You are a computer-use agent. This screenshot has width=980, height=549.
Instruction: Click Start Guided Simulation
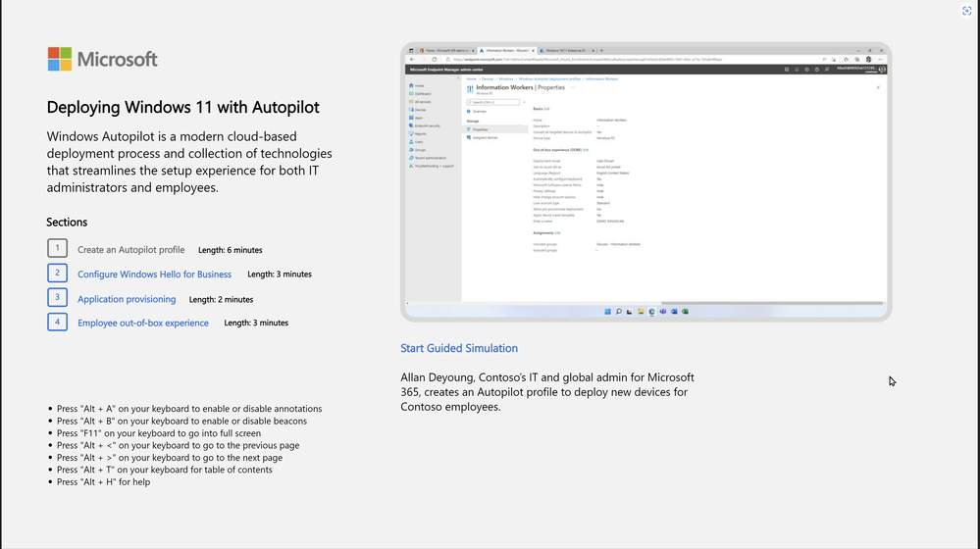pos(459,348)
